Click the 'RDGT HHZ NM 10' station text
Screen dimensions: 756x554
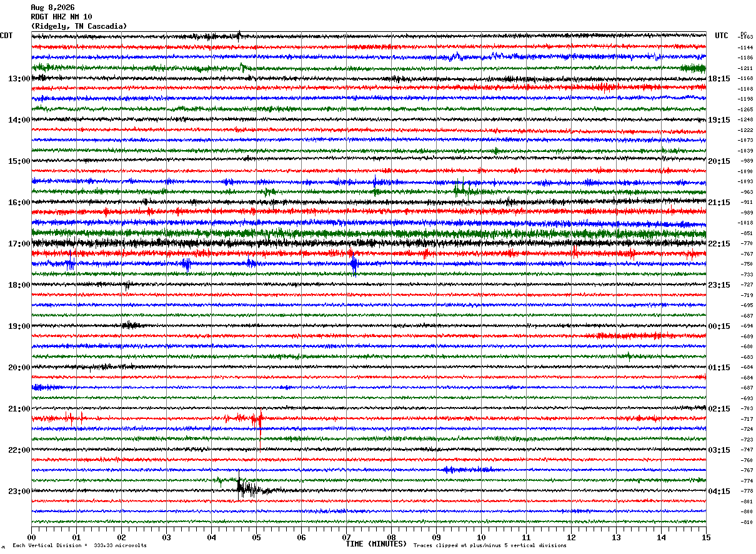(x=61, y=17)
